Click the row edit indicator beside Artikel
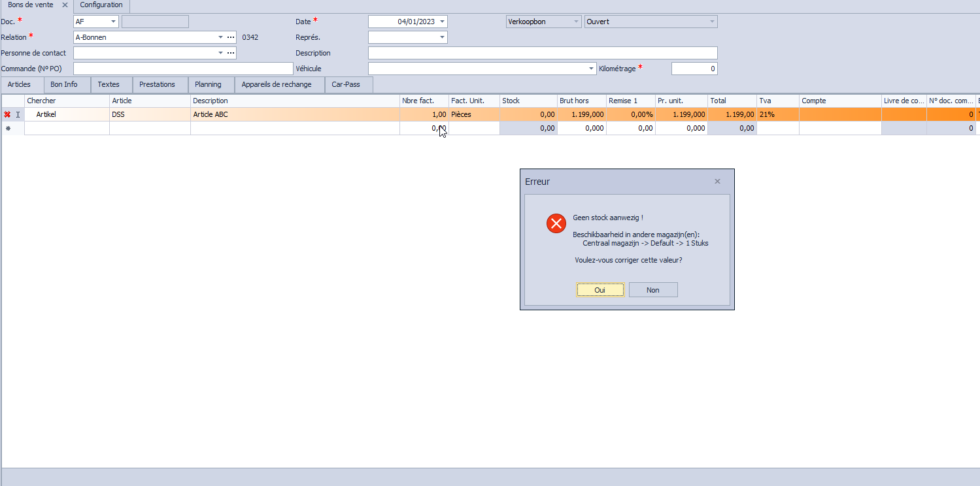The height and width of the screenshot is (486, 980). [18, 114]
